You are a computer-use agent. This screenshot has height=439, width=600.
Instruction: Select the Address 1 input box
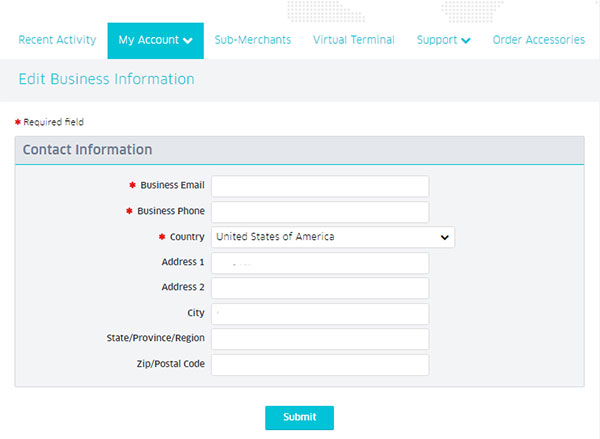point(320,263)
